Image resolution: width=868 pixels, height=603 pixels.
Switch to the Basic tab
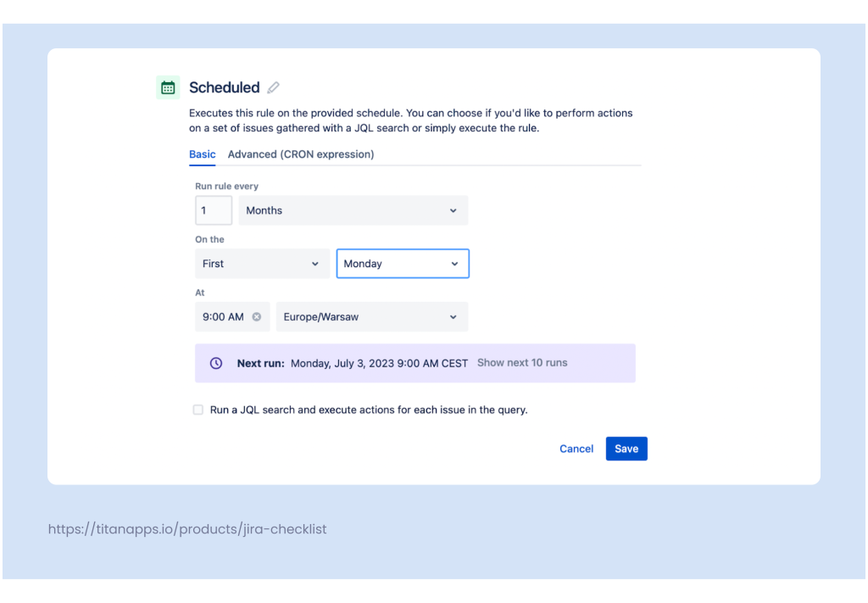[202, 154]
